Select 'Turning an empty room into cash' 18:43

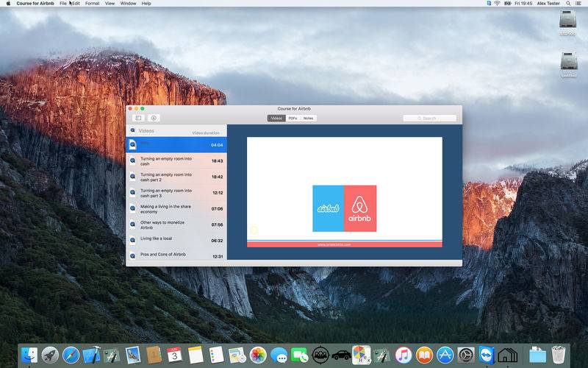click(176, 160)
